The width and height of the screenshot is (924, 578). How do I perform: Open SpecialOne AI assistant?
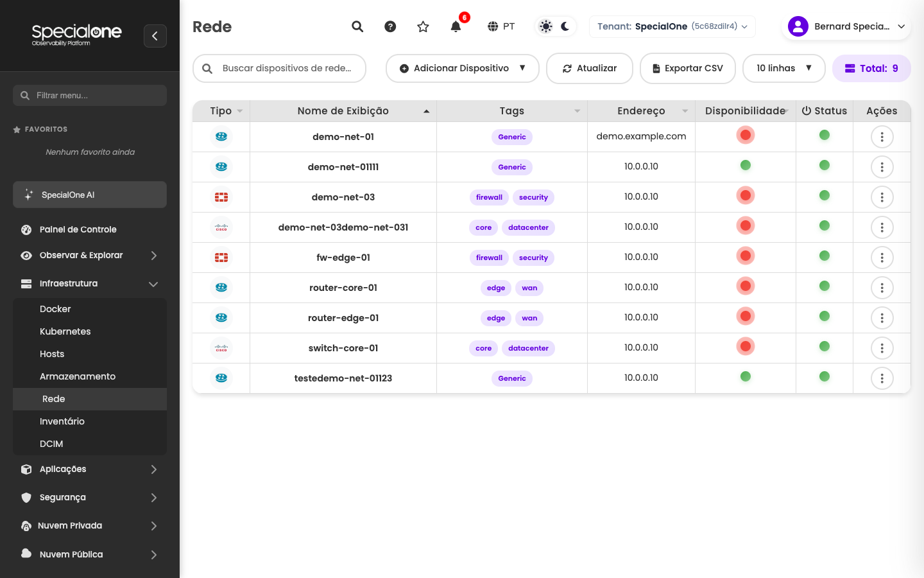click(90, 195)
